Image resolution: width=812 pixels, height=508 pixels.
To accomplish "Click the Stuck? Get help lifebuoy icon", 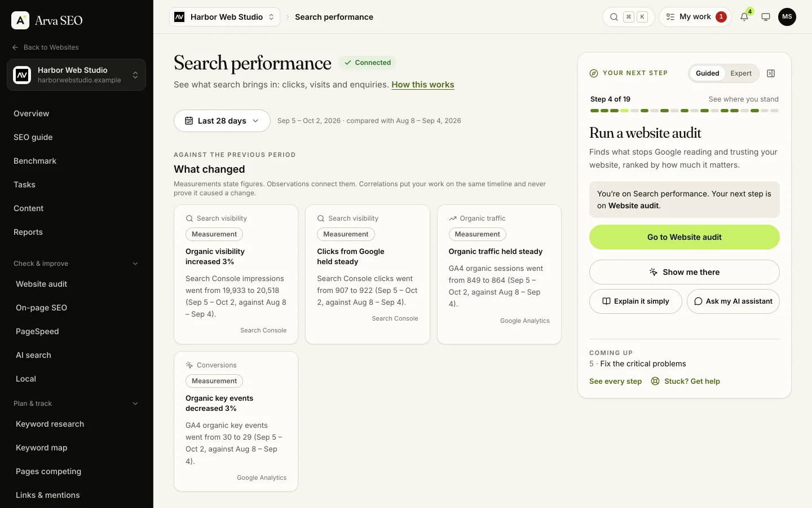I will (x=655, y=381).
